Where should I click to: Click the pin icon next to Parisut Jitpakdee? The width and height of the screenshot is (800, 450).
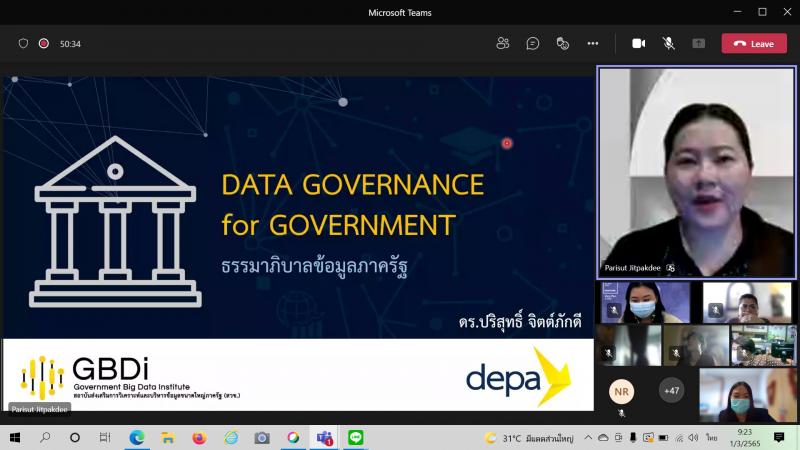(x=670, y=268)
